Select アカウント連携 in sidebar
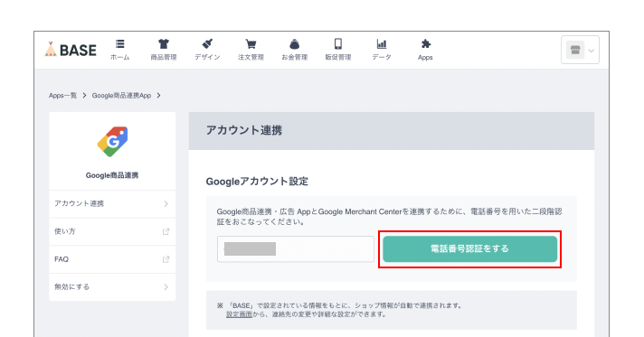 (x=112, y=203)
